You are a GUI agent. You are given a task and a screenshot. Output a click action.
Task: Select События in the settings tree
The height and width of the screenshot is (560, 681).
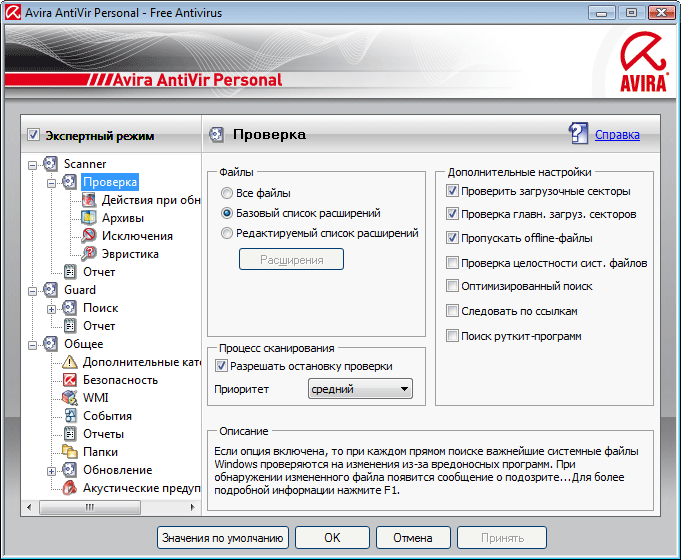107,416
